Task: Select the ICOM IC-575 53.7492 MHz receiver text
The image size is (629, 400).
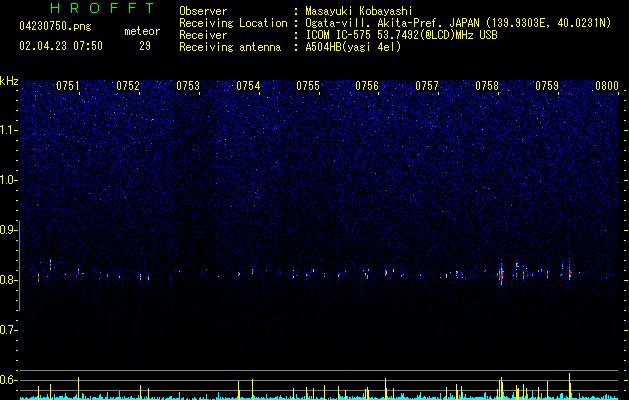Action: pyautogui.click(x=401, y=35)
